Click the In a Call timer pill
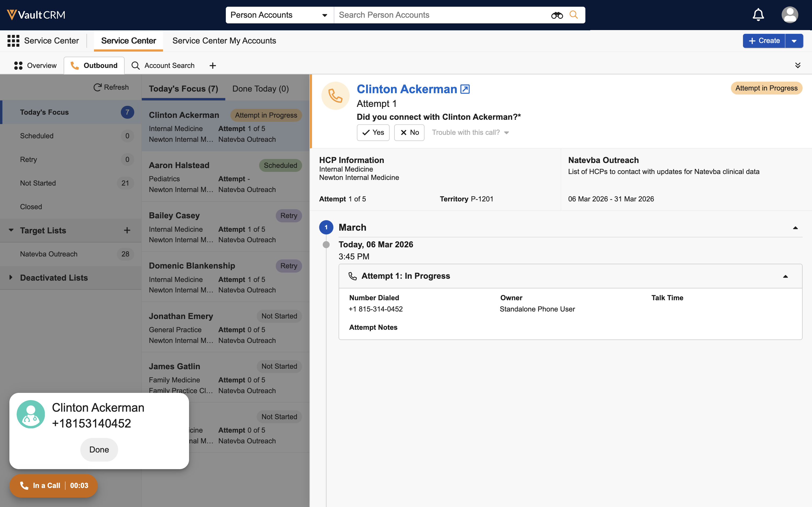The width and height of the screenshot is (812, 507). [x=54, y=485]
